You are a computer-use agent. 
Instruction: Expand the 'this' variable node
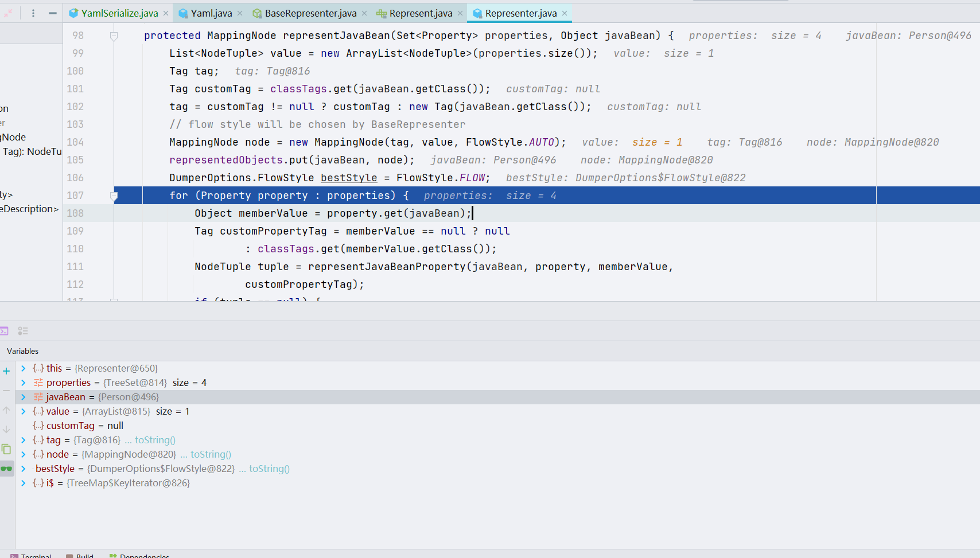point(23,368)
